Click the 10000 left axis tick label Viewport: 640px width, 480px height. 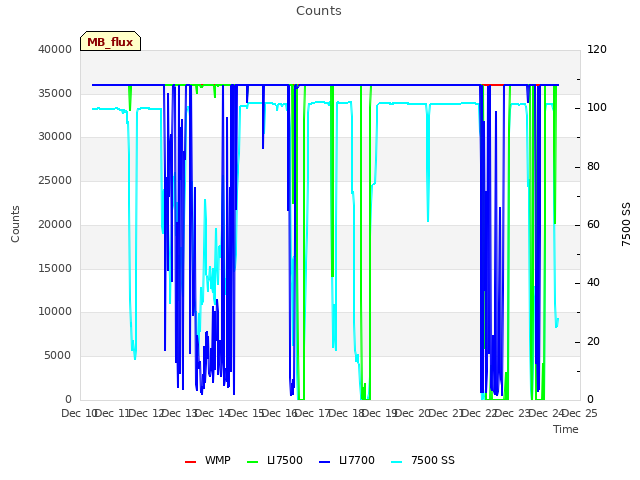coord(55,311)
